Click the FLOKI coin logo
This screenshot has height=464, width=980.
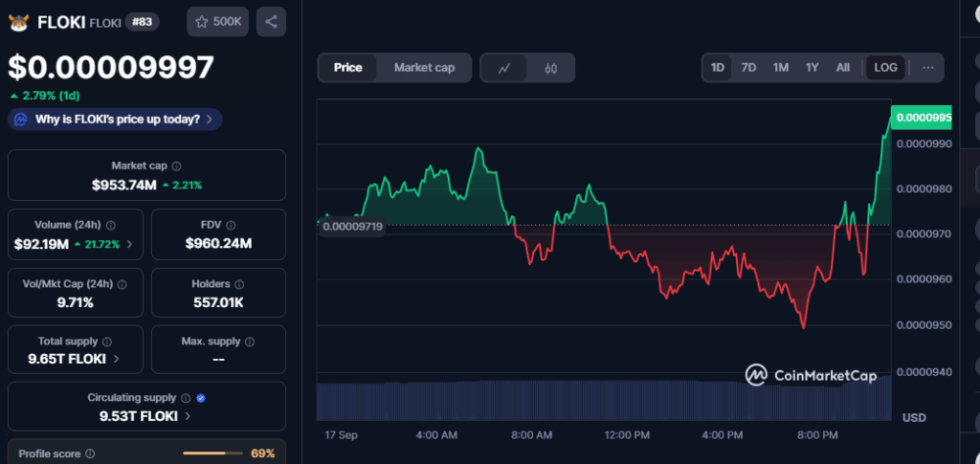[x=18, y=22]
